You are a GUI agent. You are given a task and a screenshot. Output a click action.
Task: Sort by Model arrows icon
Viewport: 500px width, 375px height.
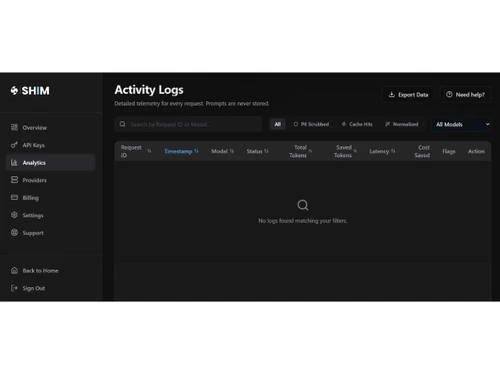pyautogui.click(x=232, y=151)
